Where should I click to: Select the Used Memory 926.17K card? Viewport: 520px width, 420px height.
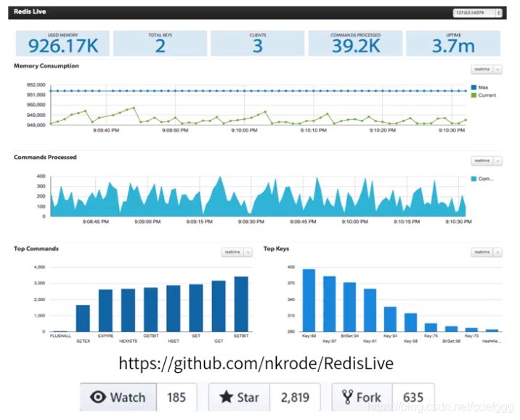click(62, 44)
